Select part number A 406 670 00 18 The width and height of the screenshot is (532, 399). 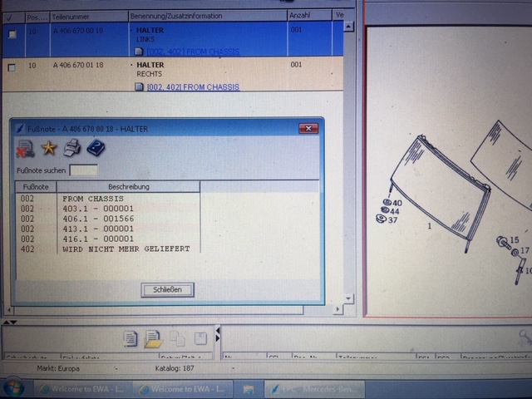pos(78,31)
